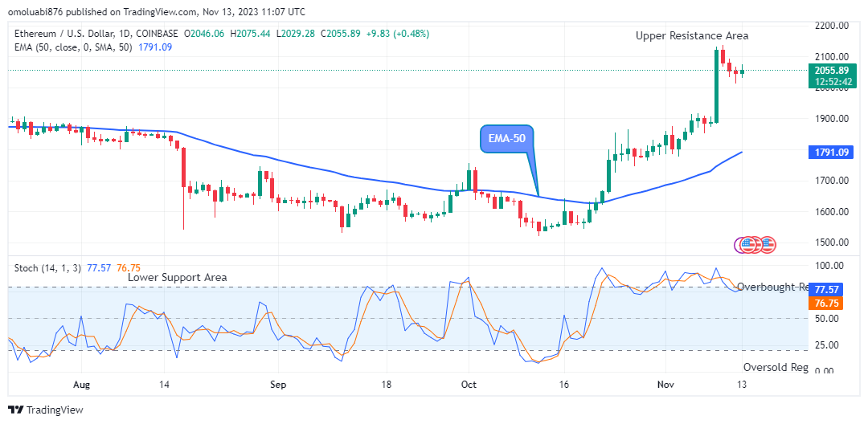
Task: Select the EMA-50 callout label
Action: [507, 140]
